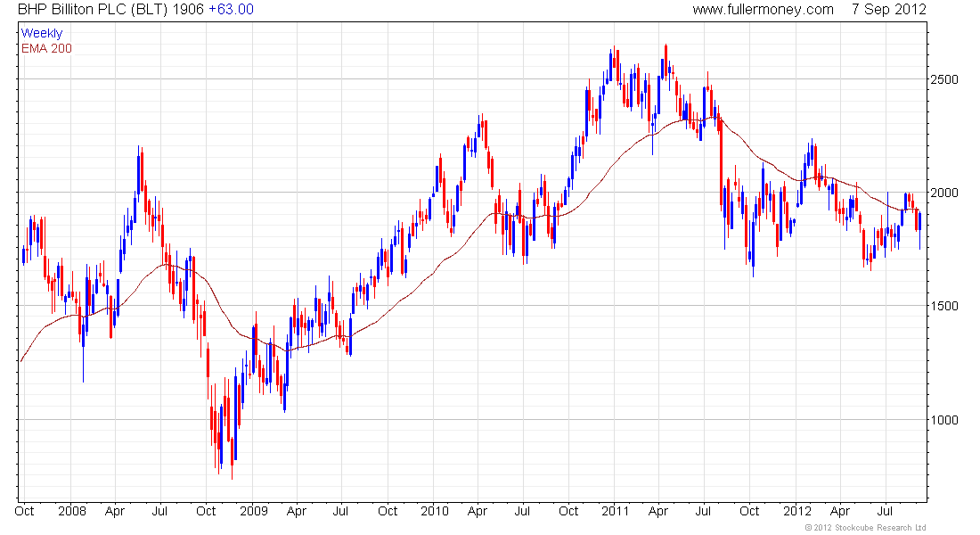This screenshot has height=535, width=980.
Task: Click the 2012 year axis label
Action: pyautogui.click(x=796, y=511)
